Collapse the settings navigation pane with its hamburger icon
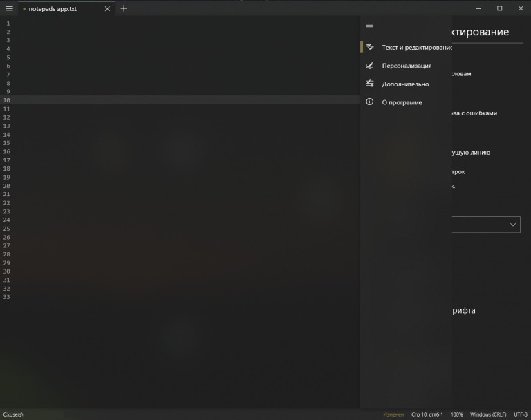This screenshot has width=531, height=420. pos(369,25)
